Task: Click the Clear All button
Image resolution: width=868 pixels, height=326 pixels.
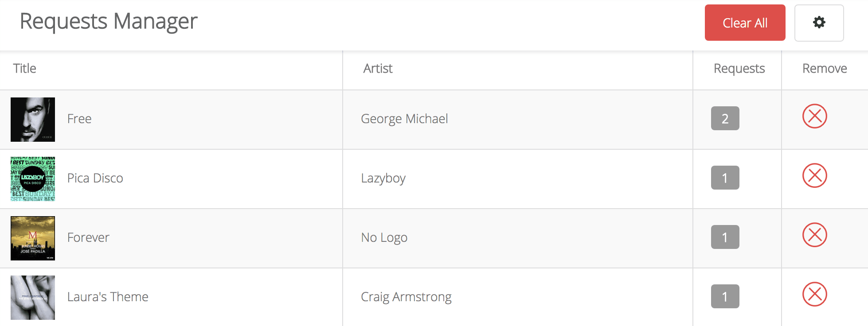Action: click(745, 23)
